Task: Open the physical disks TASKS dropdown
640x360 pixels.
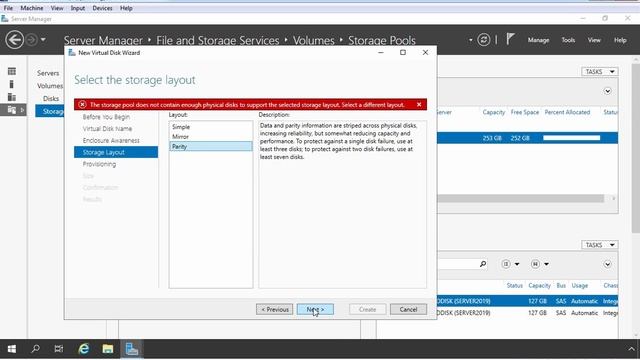Action: (x=600, y=245)
